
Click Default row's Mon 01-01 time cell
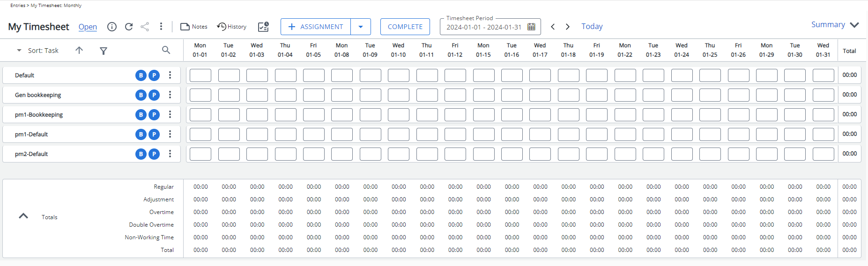(200, 75)
